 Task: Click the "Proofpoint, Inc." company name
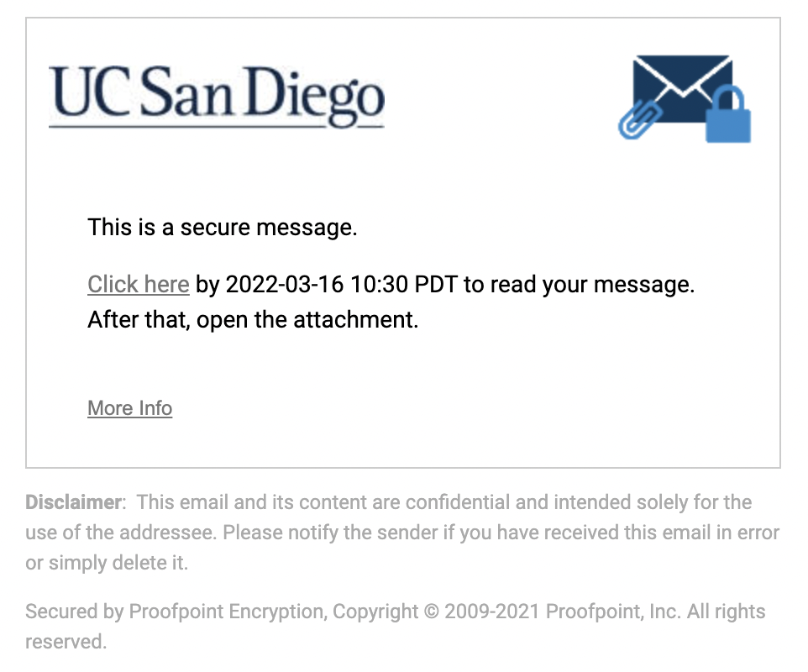tap(611, 611)
